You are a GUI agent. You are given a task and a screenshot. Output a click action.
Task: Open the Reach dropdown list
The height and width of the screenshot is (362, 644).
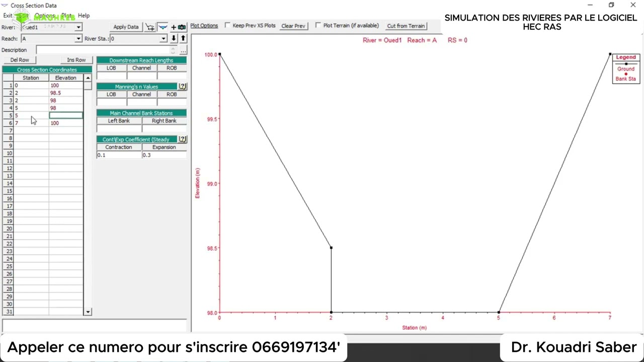click(x=78, y=39)
